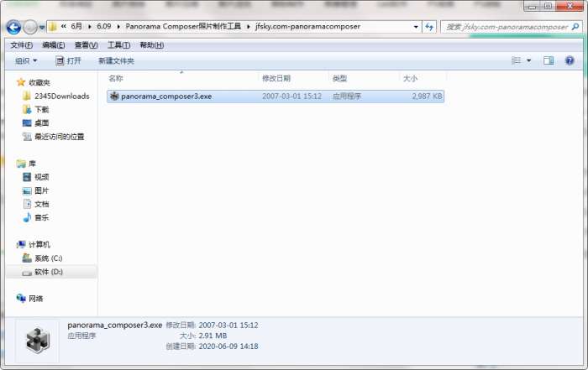Open the 下载 folder in favorites
This screenshot has height=370, width=588.
(x=42, y=110)
